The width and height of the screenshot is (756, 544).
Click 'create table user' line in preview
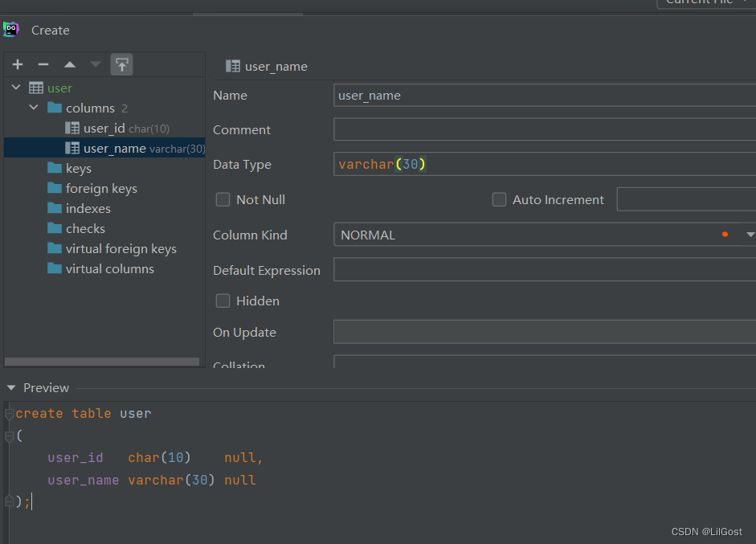[84, 414]
